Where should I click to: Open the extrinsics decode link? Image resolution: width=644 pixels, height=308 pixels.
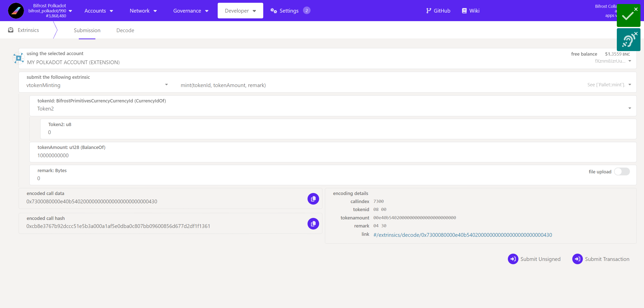[463, 235]
